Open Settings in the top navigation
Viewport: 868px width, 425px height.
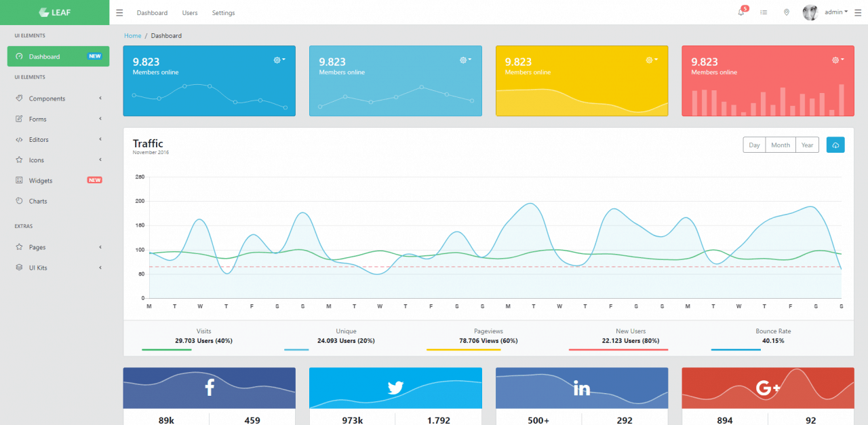(223, 13)
